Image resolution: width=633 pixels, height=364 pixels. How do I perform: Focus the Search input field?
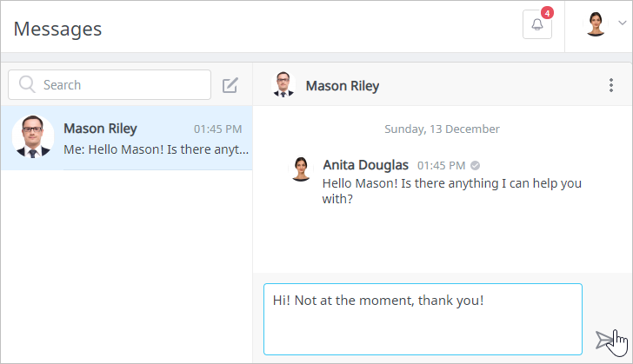click(122, 85)
